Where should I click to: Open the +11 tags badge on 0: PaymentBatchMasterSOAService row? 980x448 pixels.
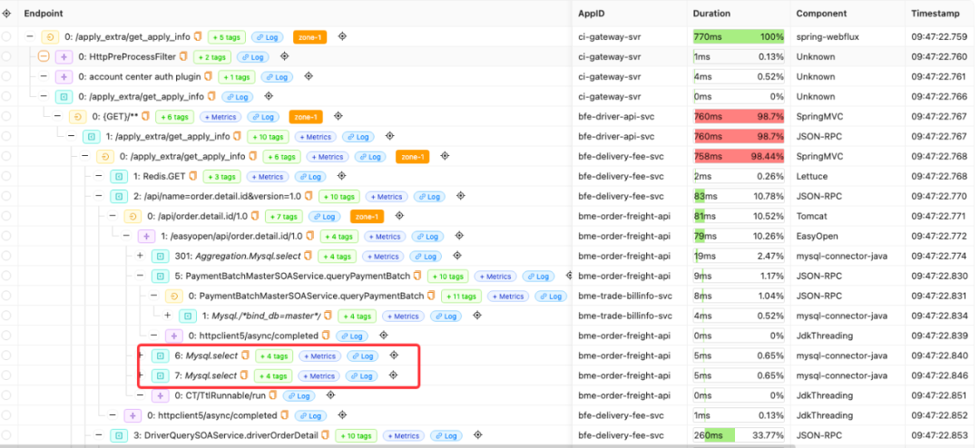tap(461, 297)
